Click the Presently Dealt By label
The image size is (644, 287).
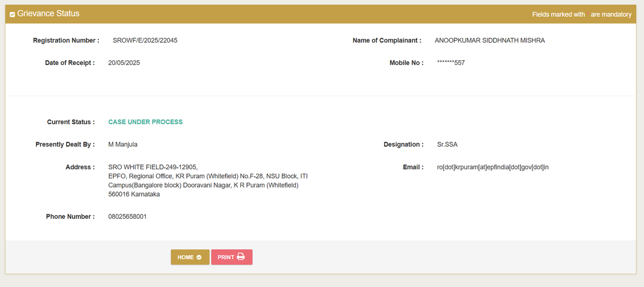[x=65, y=145]
